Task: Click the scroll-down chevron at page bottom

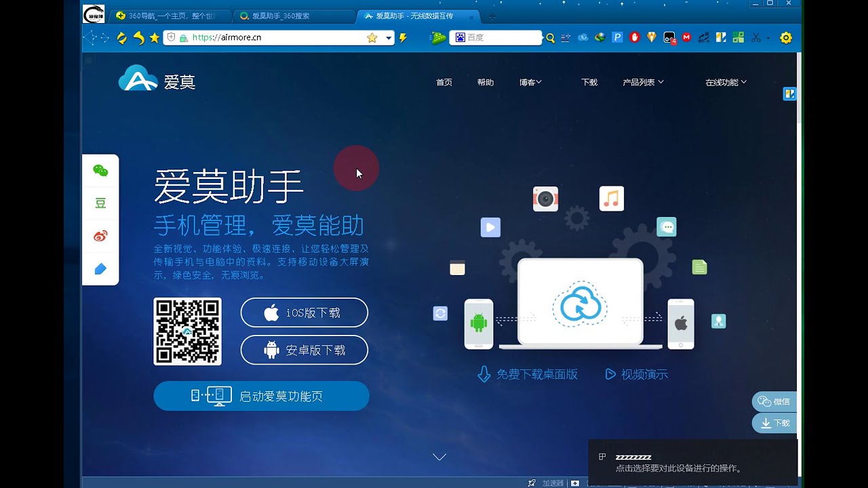Action: pos(439,457)
